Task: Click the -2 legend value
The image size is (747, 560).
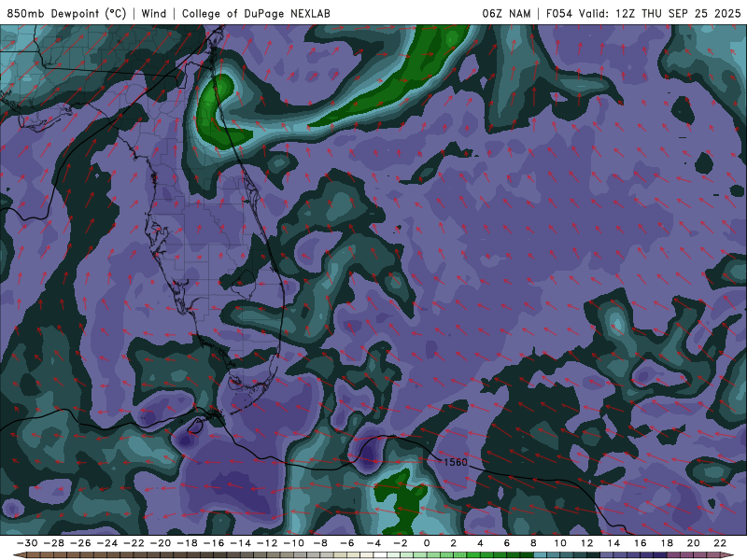Action: click(401, 543)
